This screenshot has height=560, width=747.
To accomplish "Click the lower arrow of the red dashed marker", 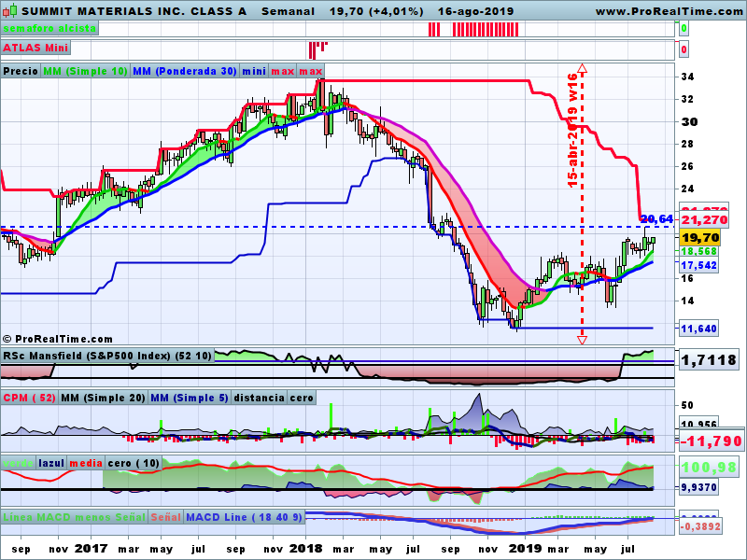I will (x=582, y=340).
